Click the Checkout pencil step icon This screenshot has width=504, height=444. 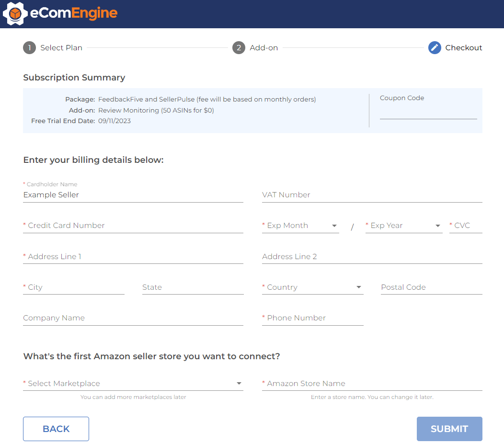point(435,48)
